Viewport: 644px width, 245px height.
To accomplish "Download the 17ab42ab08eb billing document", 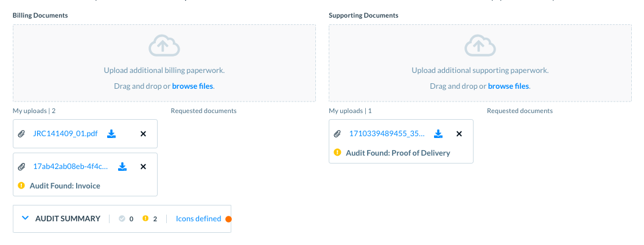I will pyautogui.click(x=122, y=167).
